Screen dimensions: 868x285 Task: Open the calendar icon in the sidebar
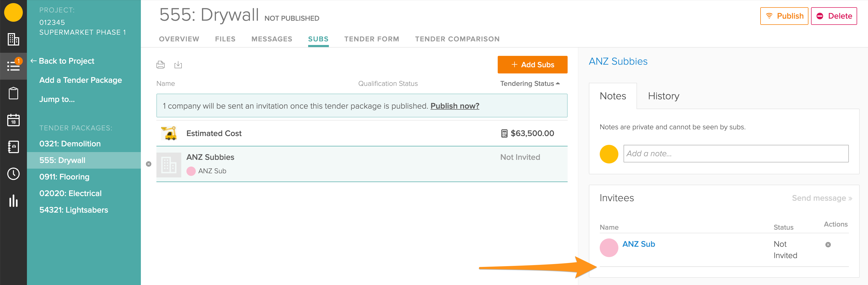point(13,120)
